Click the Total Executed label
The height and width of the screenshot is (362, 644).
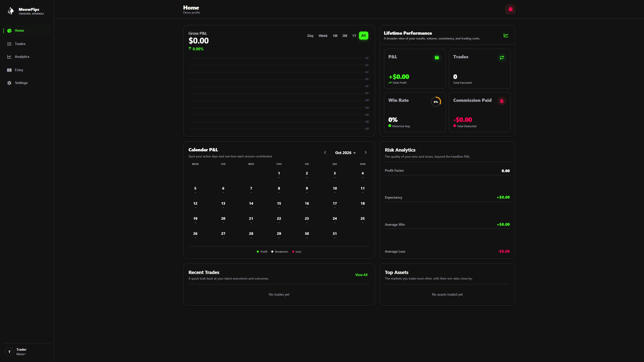[462, 83]
